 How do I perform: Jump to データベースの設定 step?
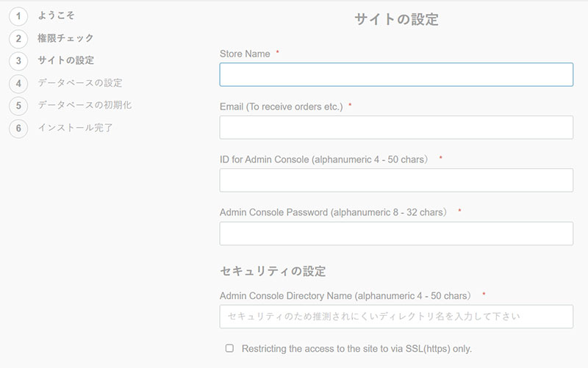click(80, 82)
